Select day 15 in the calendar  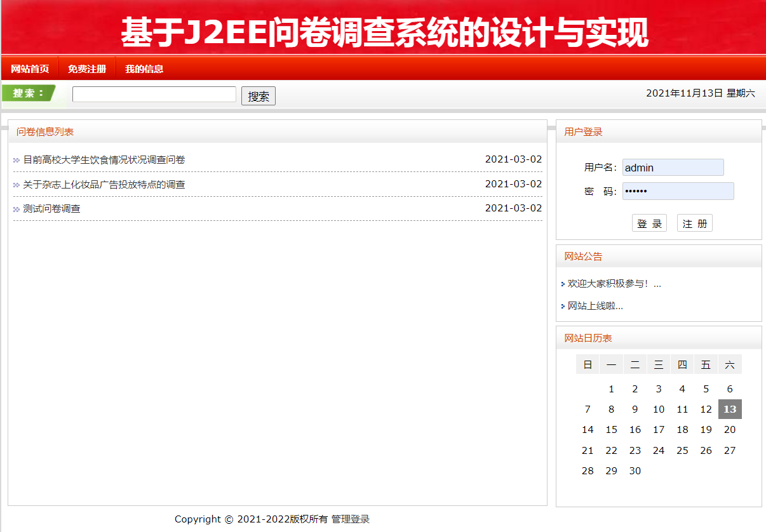[611, 430]
